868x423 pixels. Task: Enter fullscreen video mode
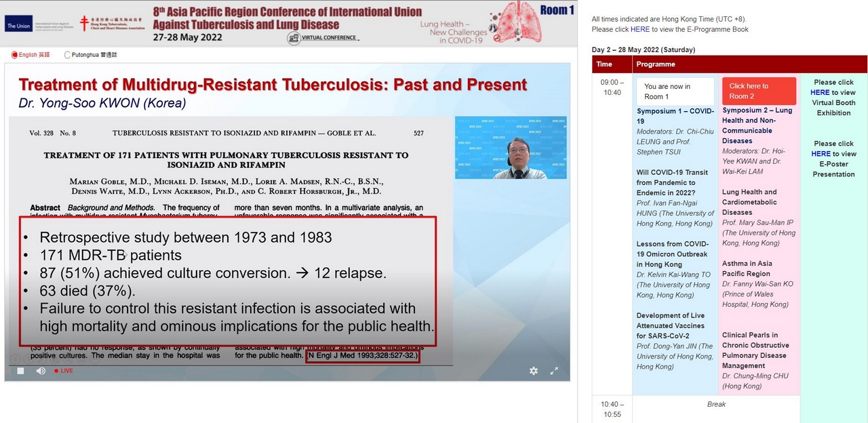(x=554, y=371)
